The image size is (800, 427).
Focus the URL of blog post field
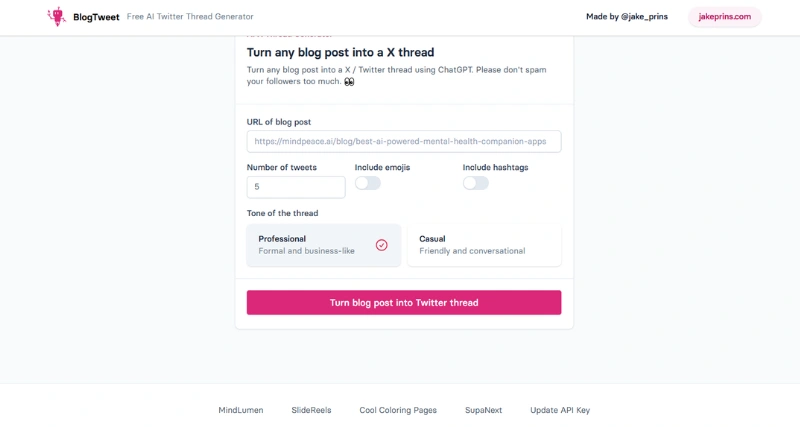403,142
